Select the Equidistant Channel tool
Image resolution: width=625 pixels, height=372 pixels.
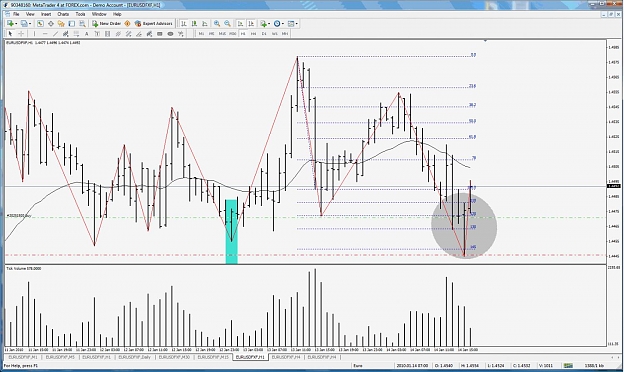click(x=66, y=34)
